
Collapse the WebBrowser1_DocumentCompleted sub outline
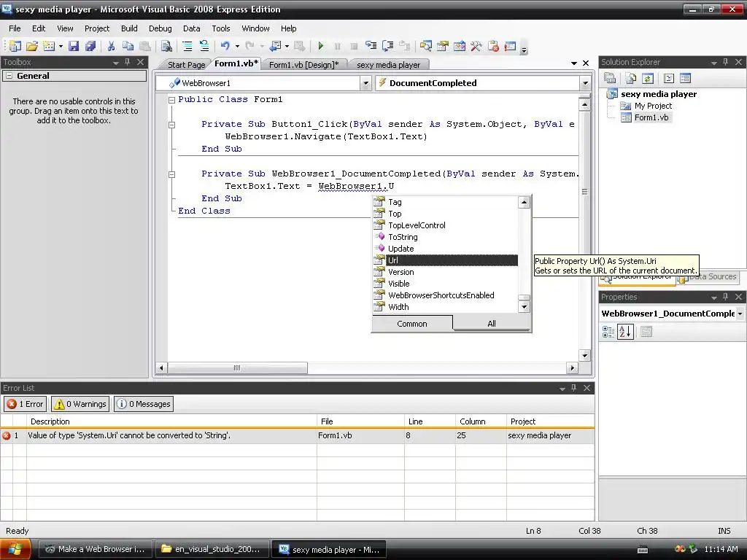coord(171,174)
